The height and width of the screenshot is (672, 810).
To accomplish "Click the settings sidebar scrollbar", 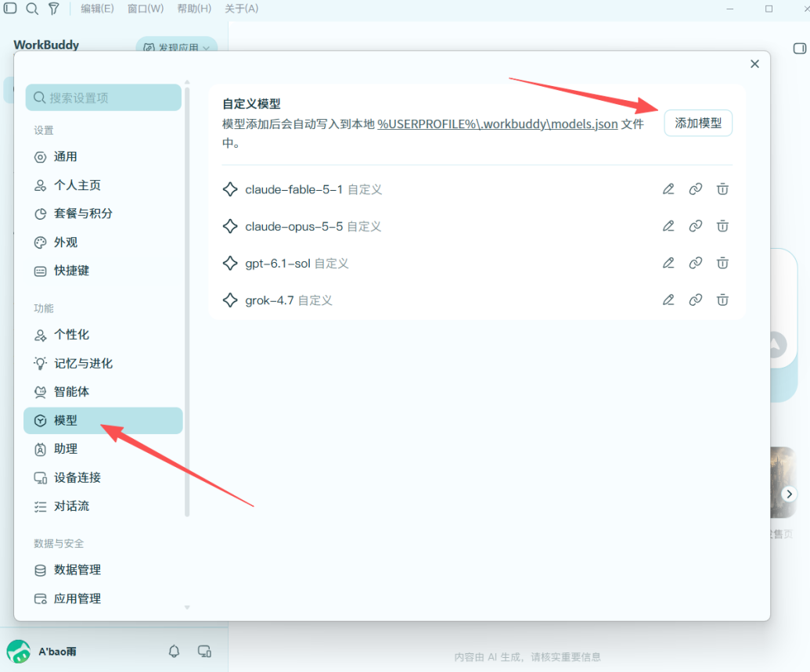I will [x=187, y=300].
